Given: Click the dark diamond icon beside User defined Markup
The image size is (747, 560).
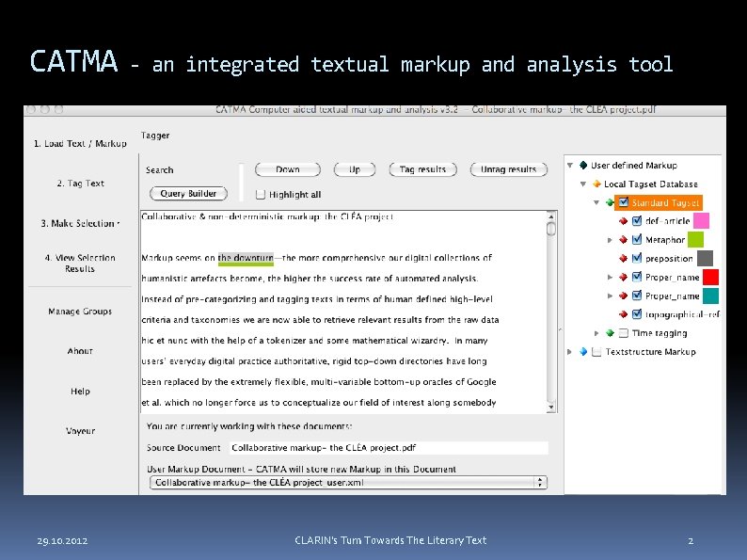Looking at the screenshot, I should pos(583,166).
